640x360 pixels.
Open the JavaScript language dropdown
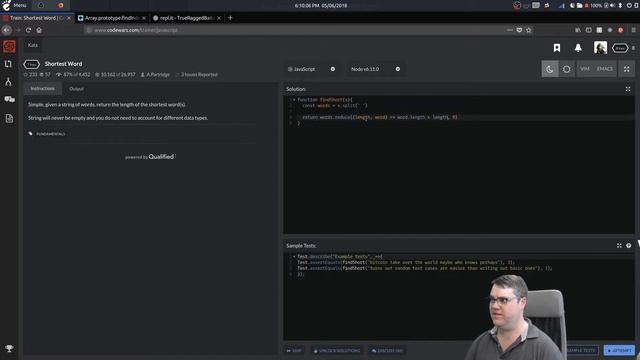click(x=311, y=69)
